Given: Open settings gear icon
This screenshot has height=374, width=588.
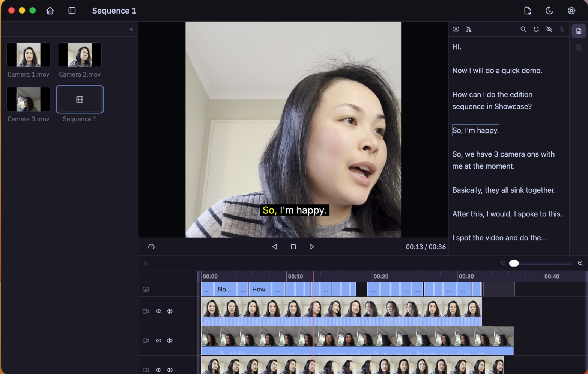Looking at the screenshot, I should [x=571, y=11].
